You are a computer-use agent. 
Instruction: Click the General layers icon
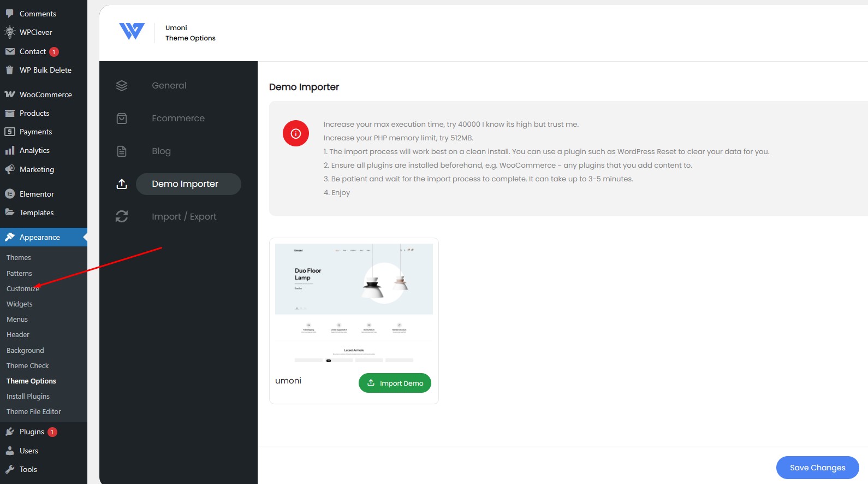click(x=122, y=86)
